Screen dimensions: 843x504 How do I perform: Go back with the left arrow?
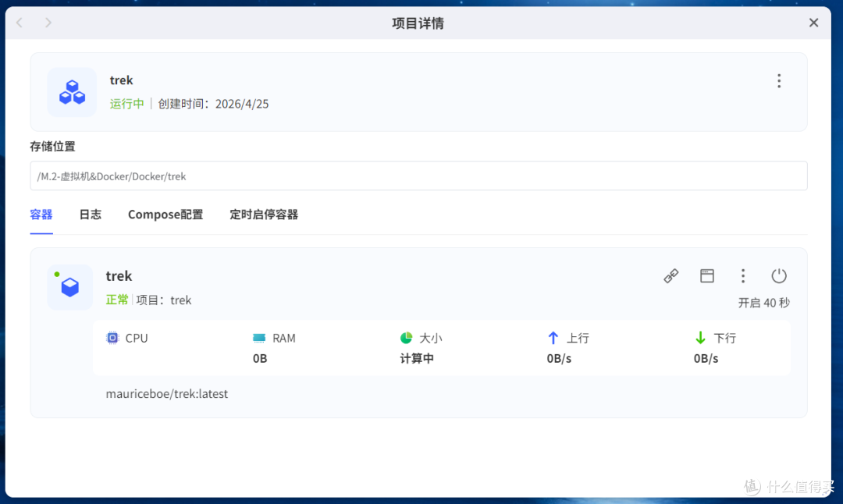20,23
